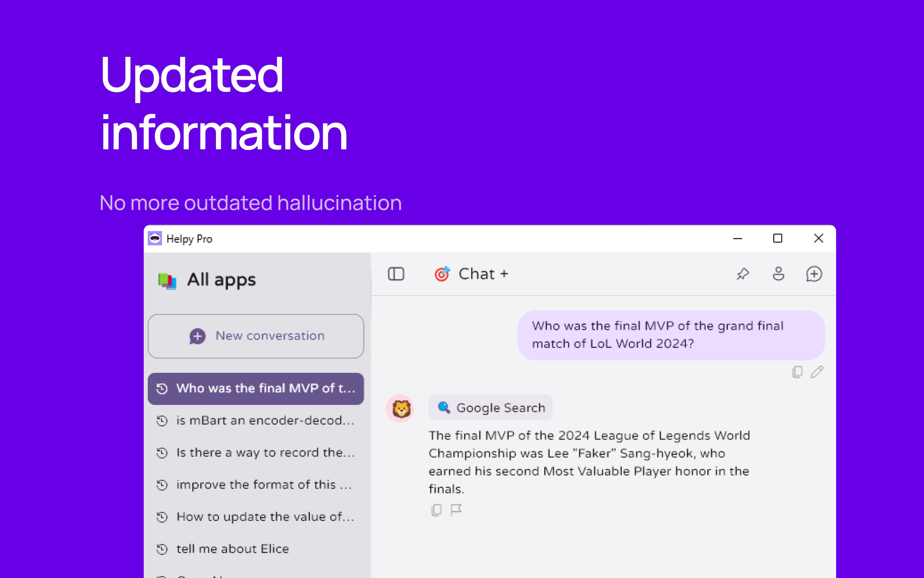Click history icon beside 'is mBart' row
Image resolution: width=924 pixels, height=578 pixels.
162,421
